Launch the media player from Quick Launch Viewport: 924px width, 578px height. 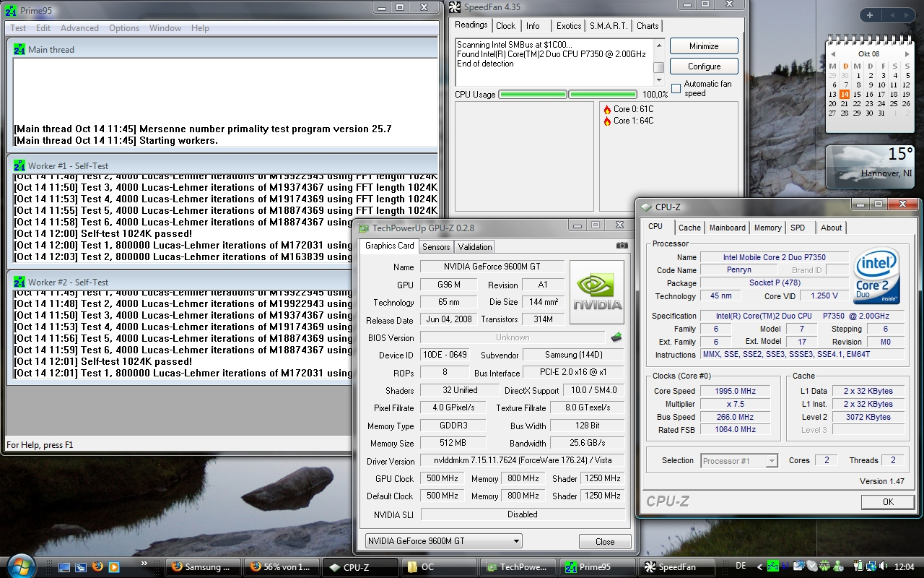114,567
